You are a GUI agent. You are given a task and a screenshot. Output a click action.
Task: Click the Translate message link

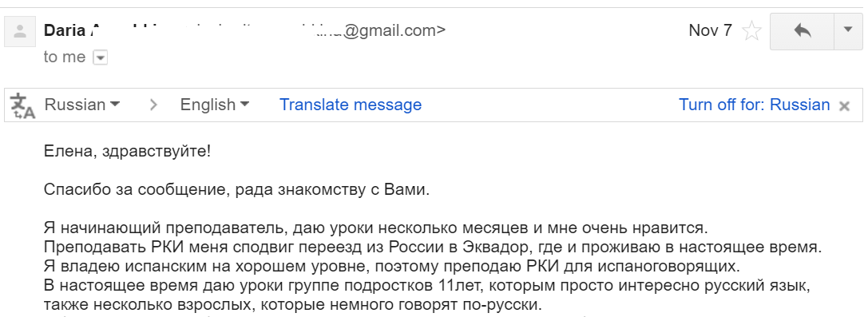coord(351,105)
